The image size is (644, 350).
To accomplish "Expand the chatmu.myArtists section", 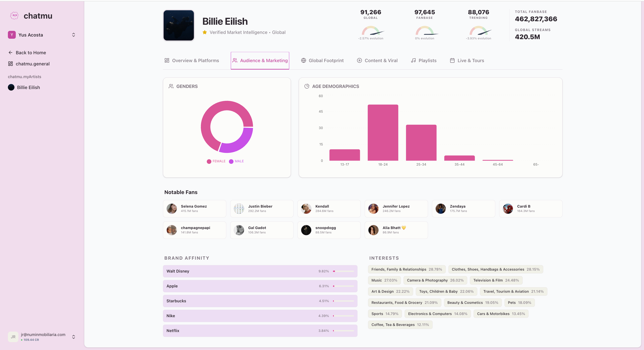I will 25,77.
